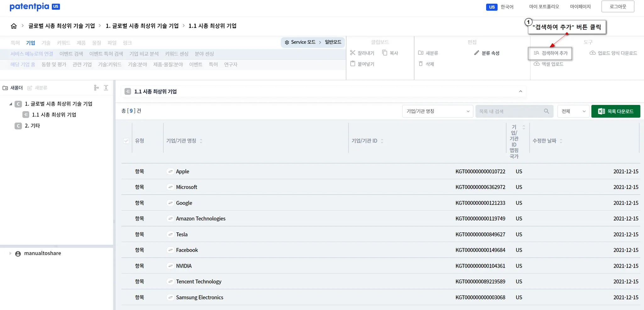Click the Amazon Technologies row name
Viewport: 644px width, 310px height.
point(201,219)
